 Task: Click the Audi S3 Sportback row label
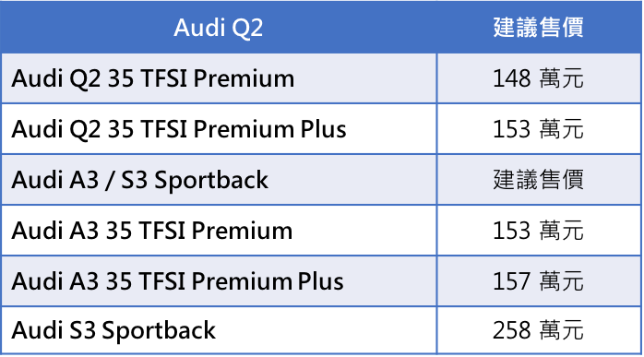point(113,330)
